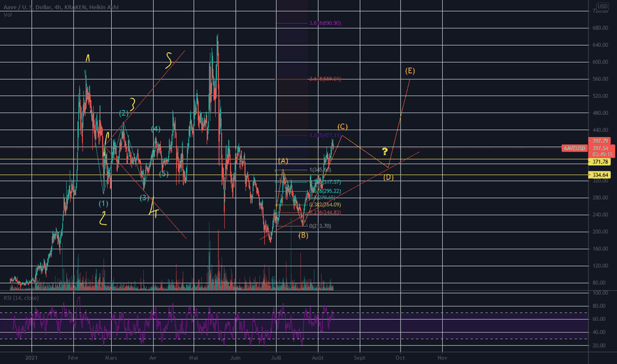
Task: Click the 0.382(264.09) Fibonacci label
Action: pos(325,205)
